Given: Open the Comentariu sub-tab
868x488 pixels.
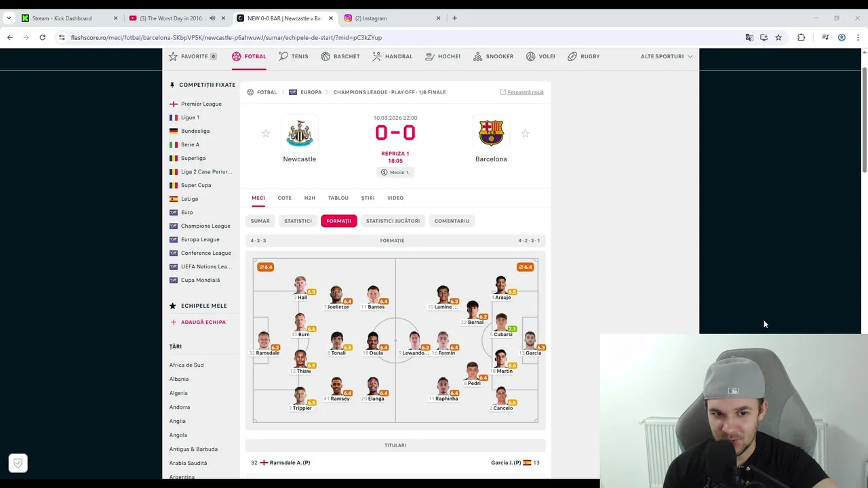Looking at the screenshot, I should tap(452, 221).
